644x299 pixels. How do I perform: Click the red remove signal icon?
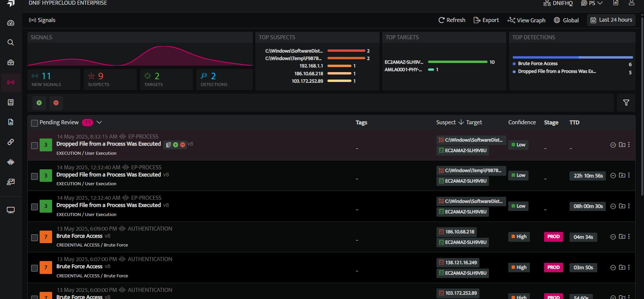coord(56,103)
